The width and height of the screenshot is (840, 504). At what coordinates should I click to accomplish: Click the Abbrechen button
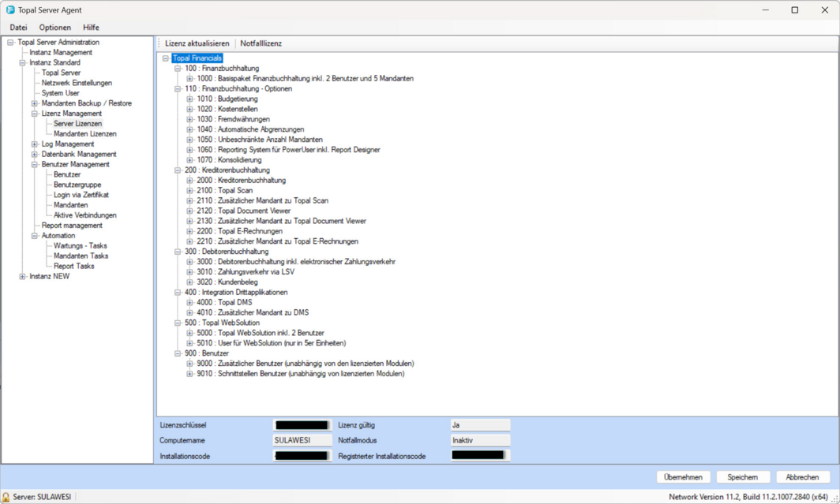click(802, 477)
